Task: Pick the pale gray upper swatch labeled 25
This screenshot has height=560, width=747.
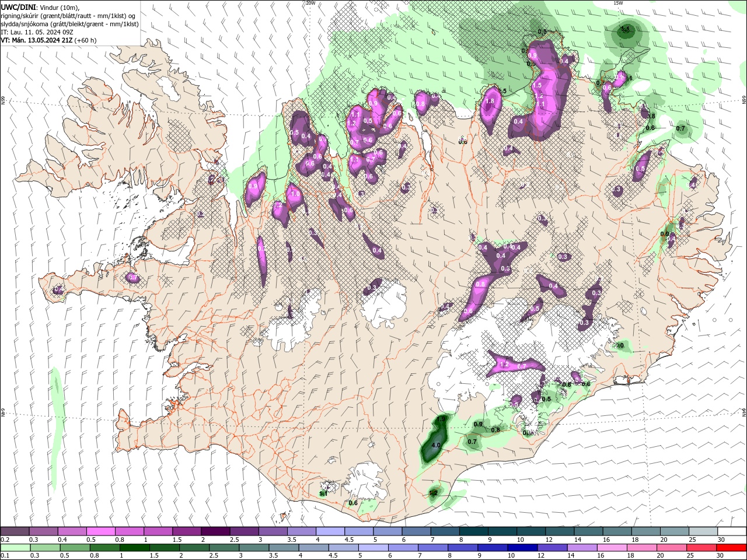Action: (703, 531)
